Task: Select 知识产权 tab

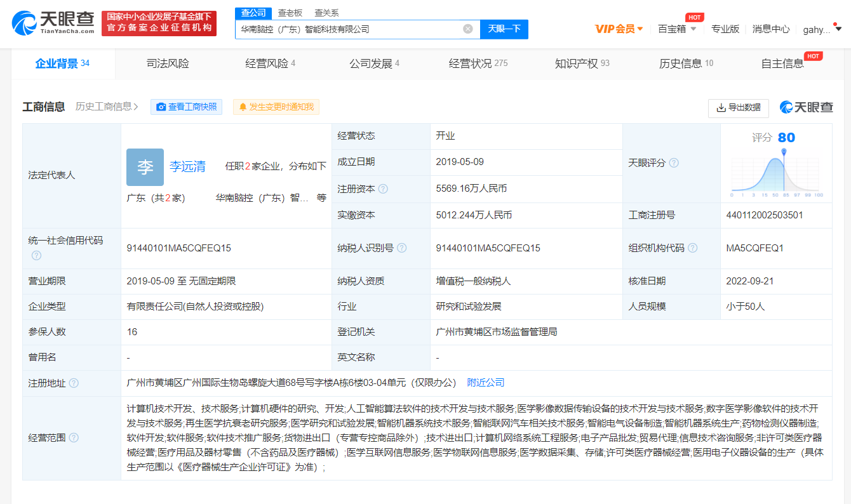Action: pos(582,63)
